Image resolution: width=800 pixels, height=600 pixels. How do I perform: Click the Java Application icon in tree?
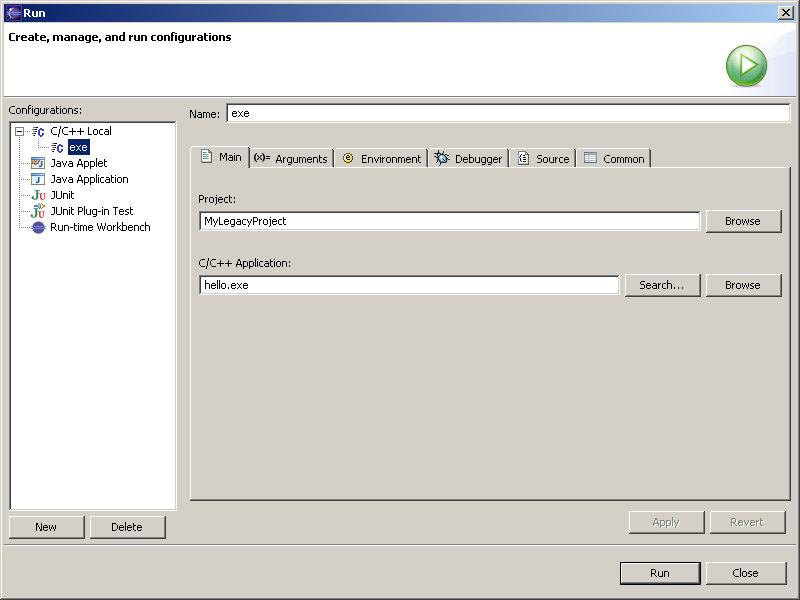(x=38, y=179)
